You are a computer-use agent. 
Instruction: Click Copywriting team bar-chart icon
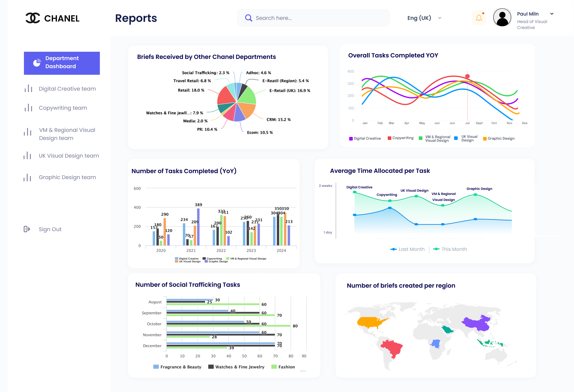pos(28,108)
